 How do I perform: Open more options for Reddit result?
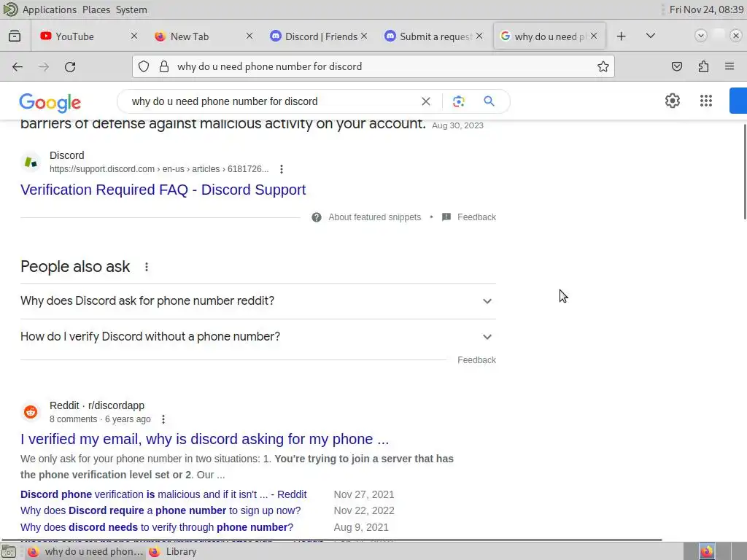pos(163,419)
